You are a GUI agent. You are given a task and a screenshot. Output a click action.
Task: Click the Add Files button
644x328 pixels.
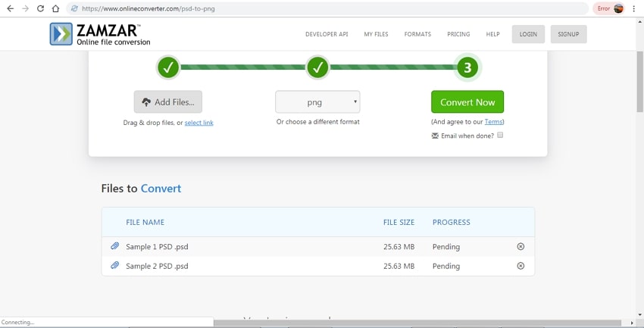click(x=168, y=102)
